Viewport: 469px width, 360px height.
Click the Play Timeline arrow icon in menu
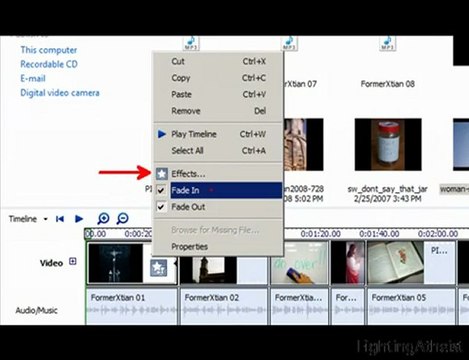(x=162, y=134)
